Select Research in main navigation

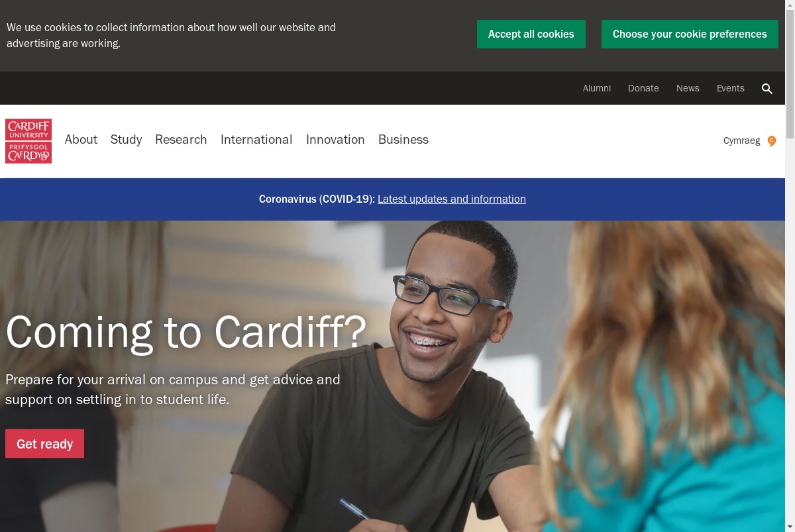(x=181, y=139)
